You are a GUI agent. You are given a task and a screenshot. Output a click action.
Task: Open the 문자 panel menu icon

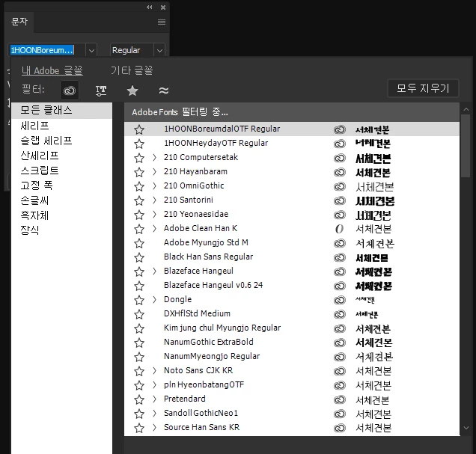162,22
